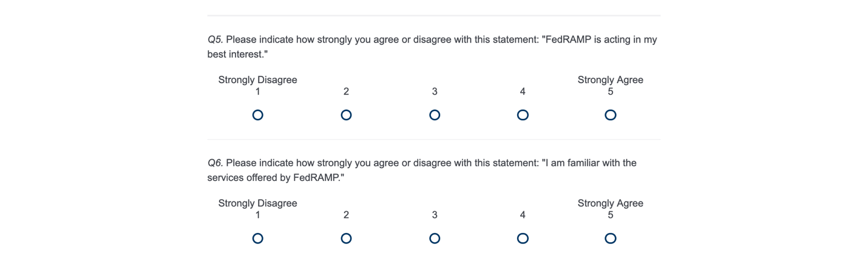Click the Q5 'Strongly Agree' text label
This screenshot has height=261, width=868.
tap(610, 80)
